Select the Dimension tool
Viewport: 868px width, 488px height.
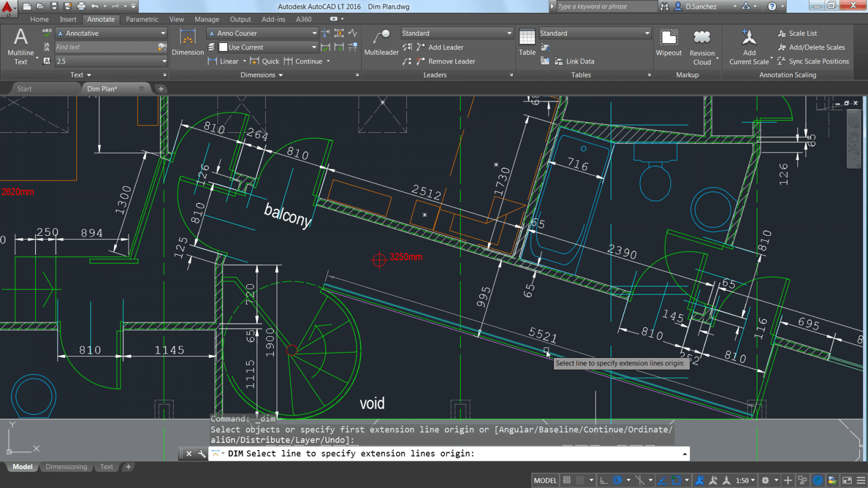187,43
